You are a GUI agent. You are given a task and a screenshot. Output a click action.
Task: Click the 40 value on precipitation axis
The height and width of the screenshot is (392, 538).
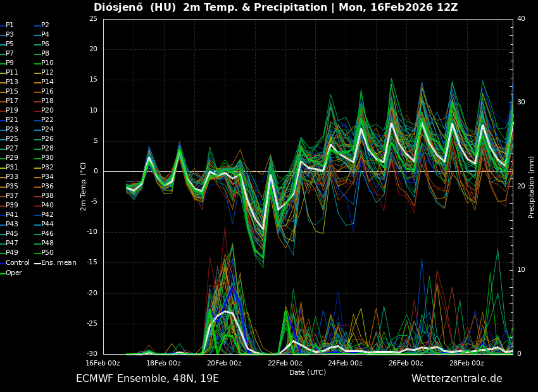(x=521, y=19)
